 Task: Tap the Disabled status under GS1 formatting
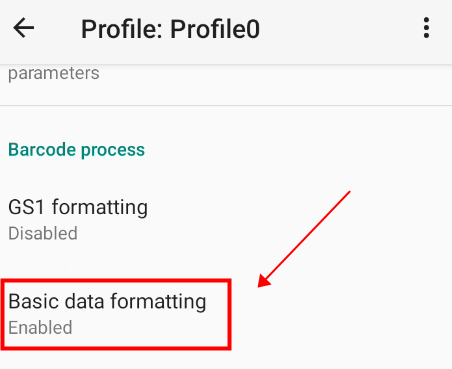pyautogui.click(x=43, y=233)
